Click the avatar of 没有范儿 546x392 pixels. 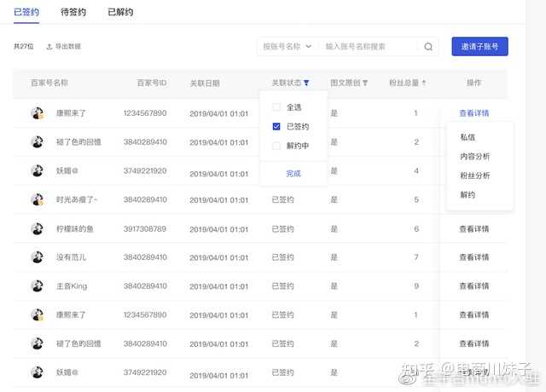tap(38, 257)
